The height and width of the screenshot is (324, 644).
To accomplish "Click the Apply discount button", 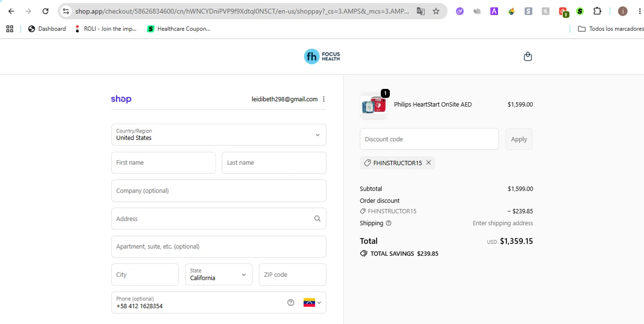I will (519, 139).
